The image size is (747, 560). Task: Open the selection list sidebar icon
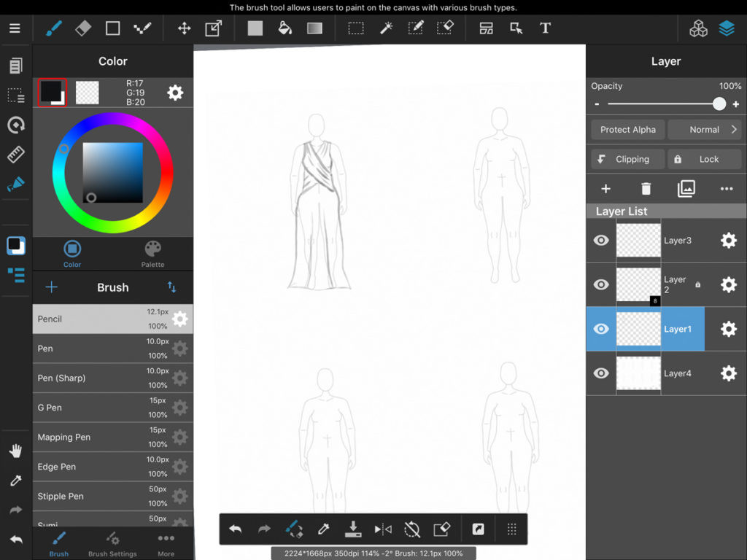click(16, 96)
